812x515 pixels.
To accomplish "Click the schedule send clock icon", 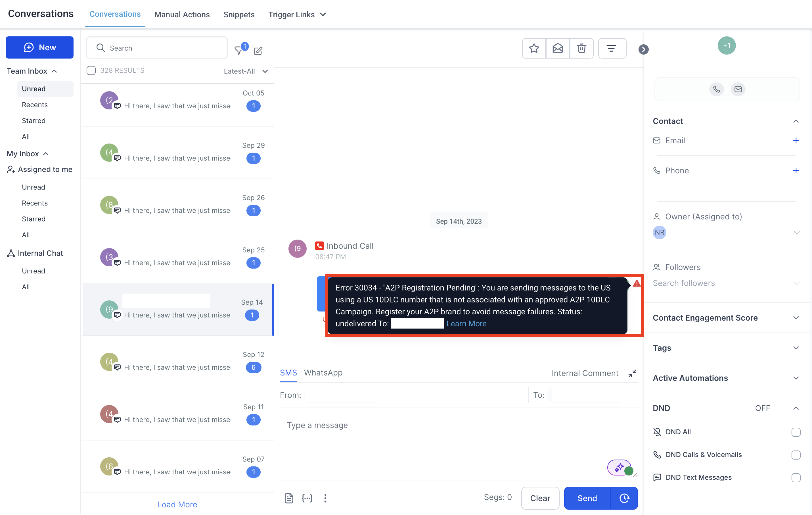I will click(x=624, y=498).
